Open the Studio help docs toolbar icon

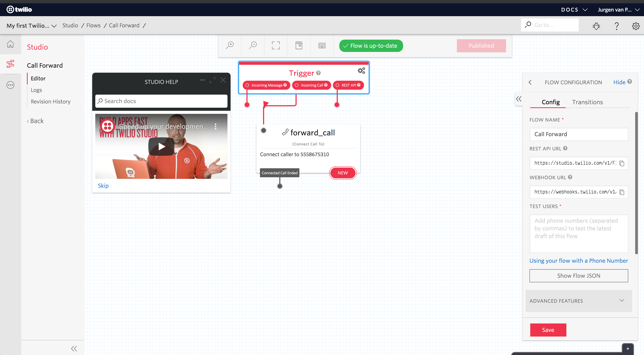299,46
